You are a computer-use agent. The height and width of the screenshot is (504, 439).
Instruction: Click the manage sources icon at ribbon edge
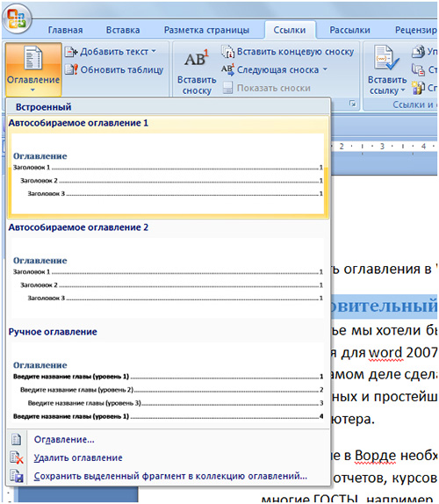pyautogui.click(x=419, y=52)
